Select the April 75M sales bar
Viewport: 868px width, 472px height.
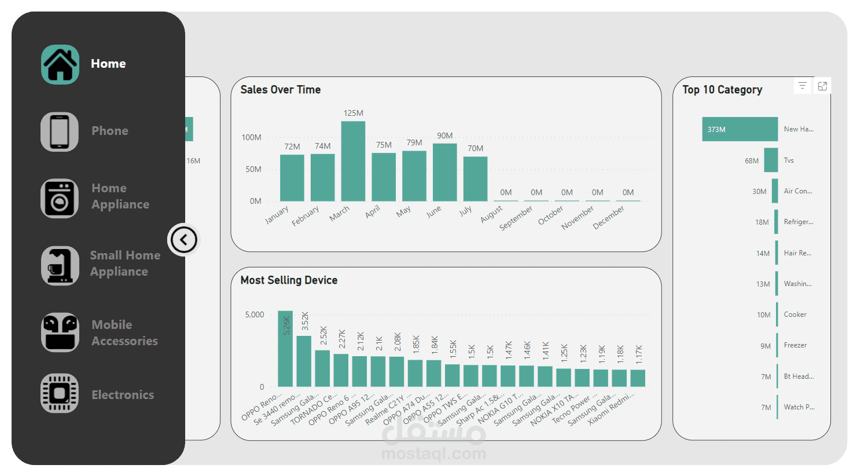click(x=384, y=177)
